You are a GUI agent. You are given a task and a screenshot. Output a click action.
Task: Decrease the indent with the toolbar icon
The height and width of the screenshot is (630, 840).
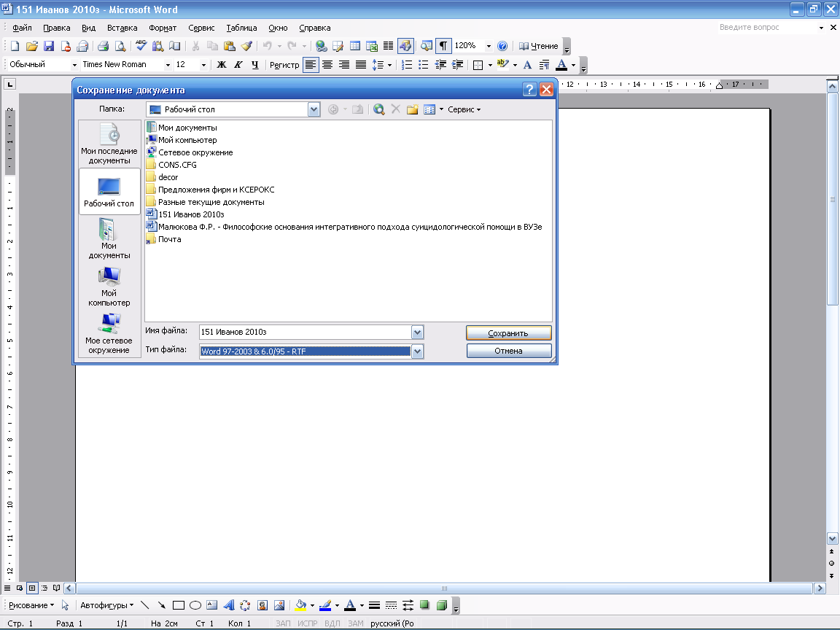coord(440,65)
